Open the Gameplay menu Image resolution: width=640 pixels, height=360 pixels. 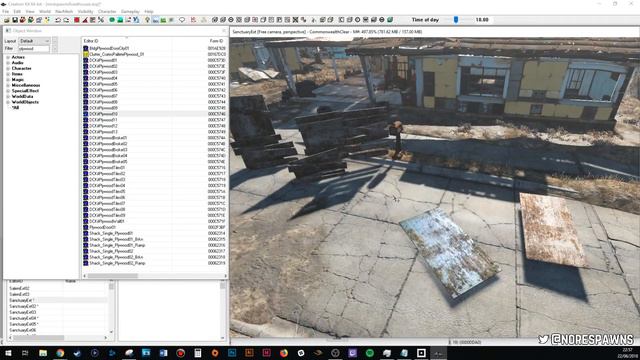coord(130,11)
